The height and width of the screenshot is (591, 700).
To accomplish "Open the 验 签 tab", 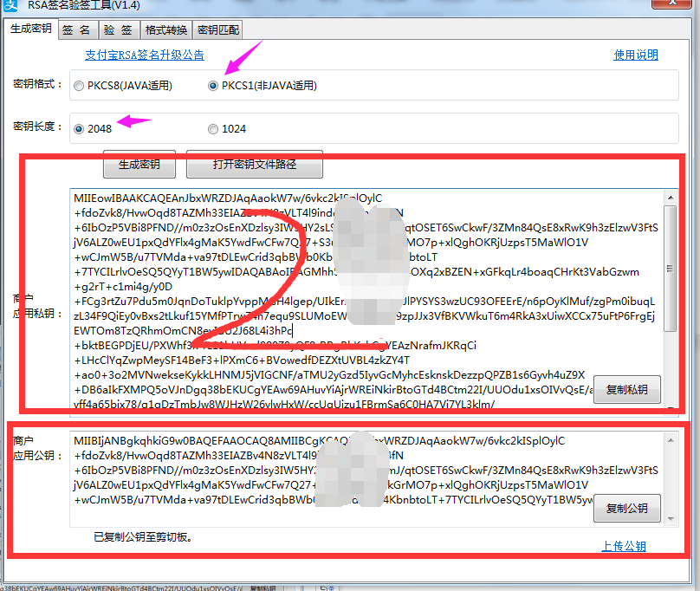I will 117,29.
